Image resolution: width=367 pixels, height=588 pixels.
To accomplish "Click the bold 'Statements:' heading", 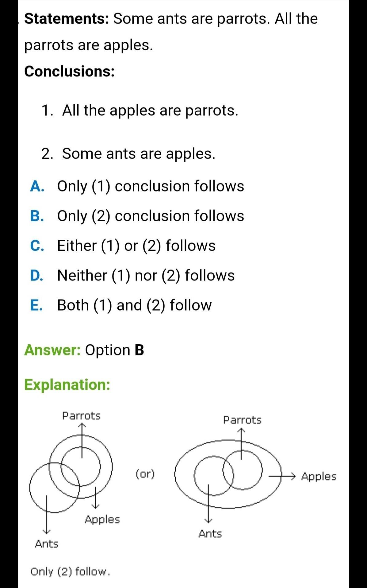I will (x=67, y=19).
